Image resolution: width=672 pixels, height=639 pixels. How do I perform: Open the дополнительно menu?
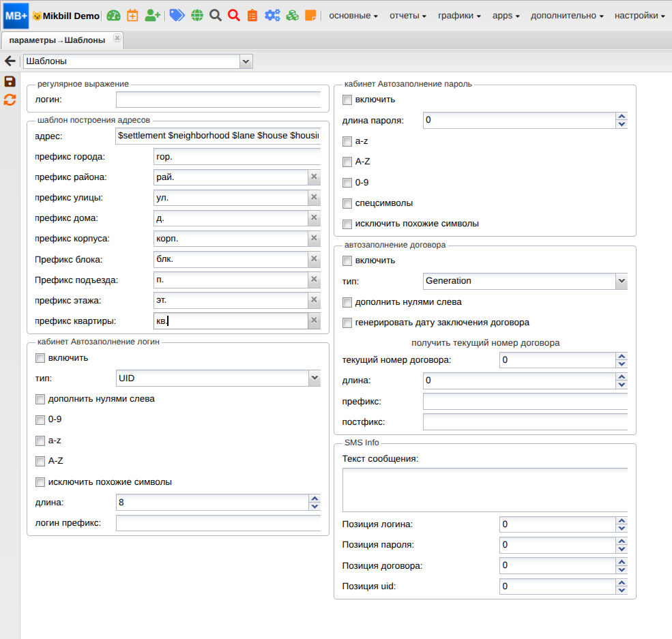567,16
